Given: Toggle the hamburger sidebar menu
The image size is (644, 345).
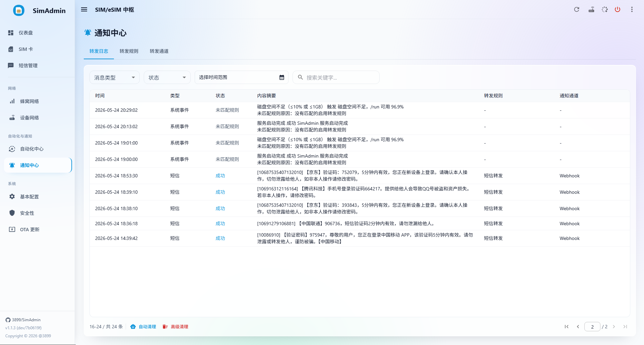Looking at the screenshot, I should point(84,10).
